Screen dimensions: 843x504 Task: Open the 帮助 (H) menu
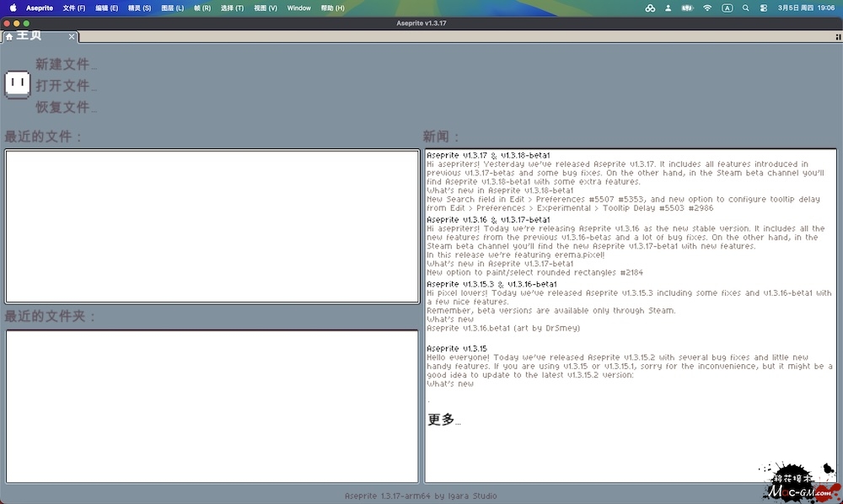333,8
